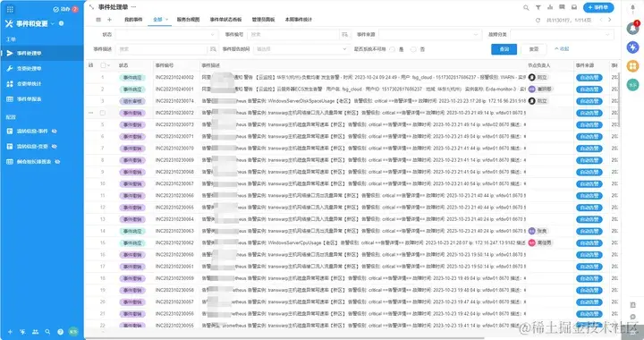Click the 自动告警 tag in row 1
The height and width of the screenshot is (340, 644).
tap(589, 78)
